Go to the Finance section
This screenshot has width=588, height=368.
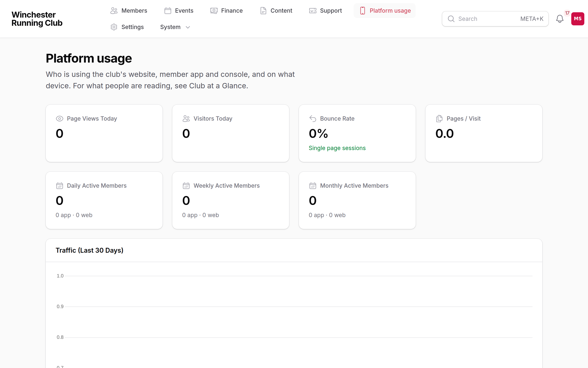226,11
